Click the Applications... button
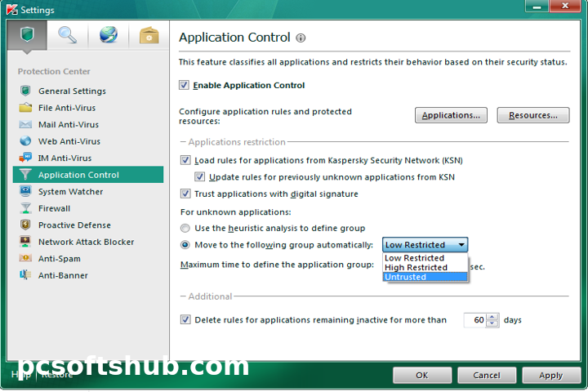The image size is (588, 392). pos(451,115)
